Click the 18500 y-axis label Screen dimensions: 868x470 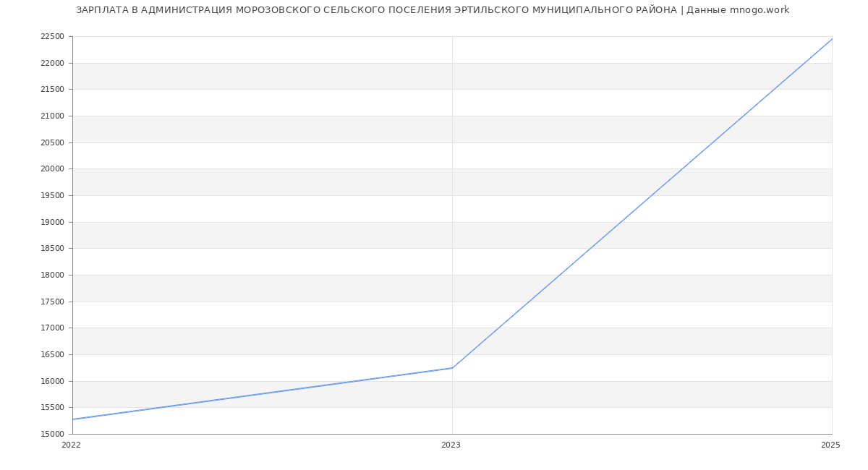53,249
